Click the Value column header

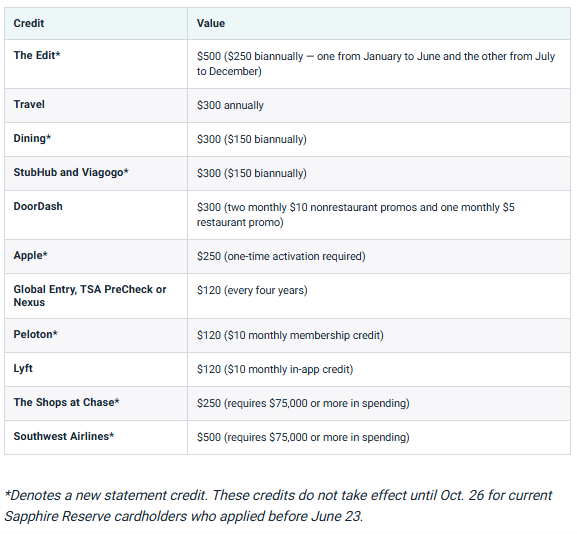coord(210,23)
